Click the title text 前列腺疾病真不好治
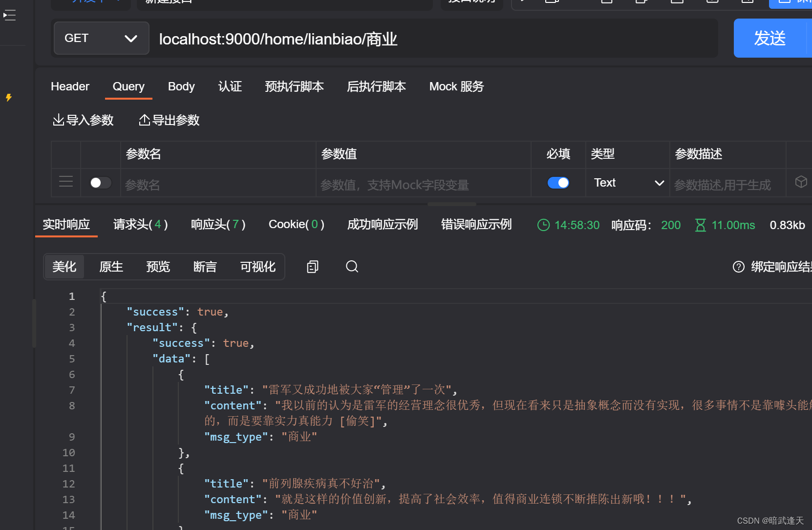This screenshot has height=530, width=812. pyautogui.click(x=321, y=484)
